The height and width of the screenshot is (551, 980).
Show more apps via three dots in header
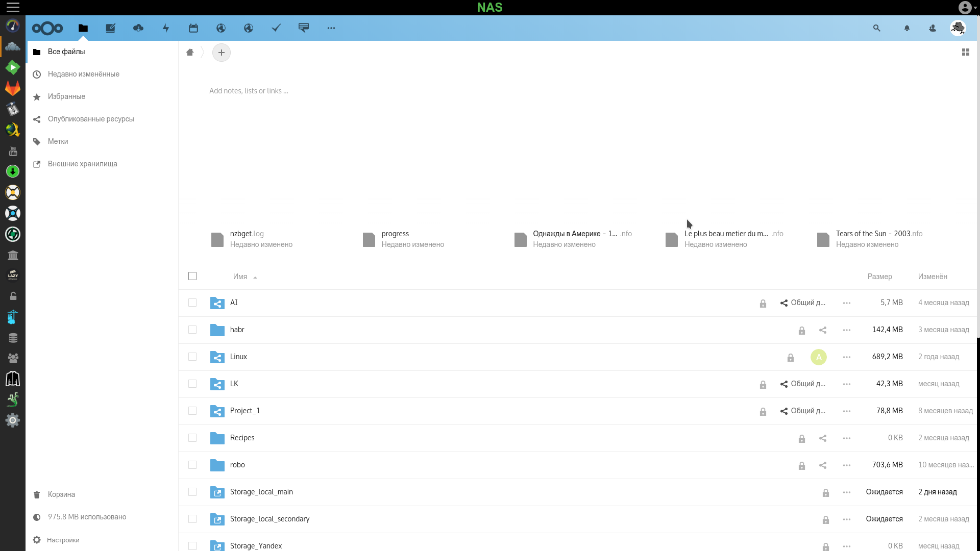331,28
